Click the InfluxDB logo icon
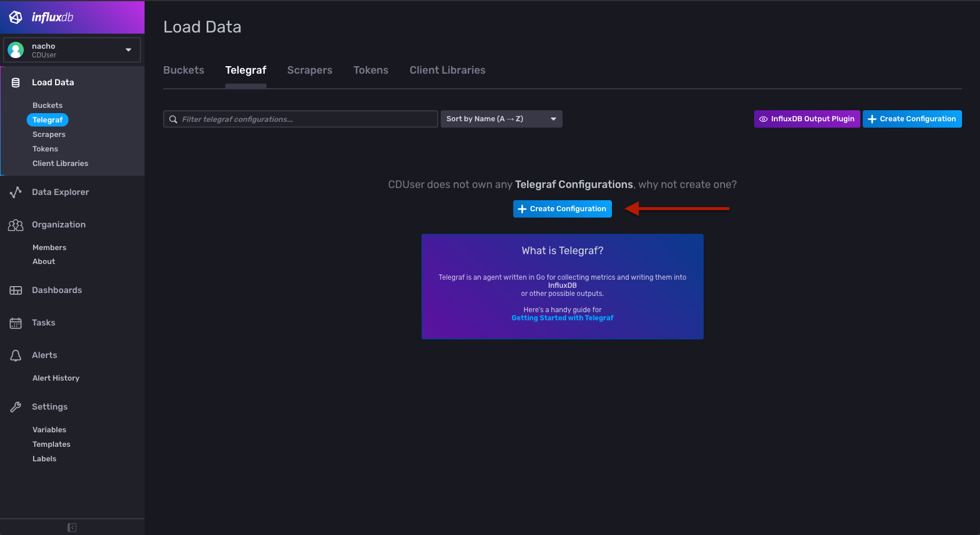The image size is (980, 535). [x=16, y=17]
